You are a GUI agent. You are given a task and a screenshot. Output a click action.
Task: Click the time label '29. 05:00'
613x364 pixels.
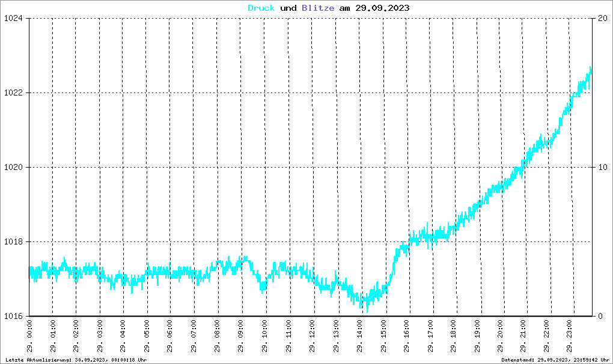(x=147, y=336)
